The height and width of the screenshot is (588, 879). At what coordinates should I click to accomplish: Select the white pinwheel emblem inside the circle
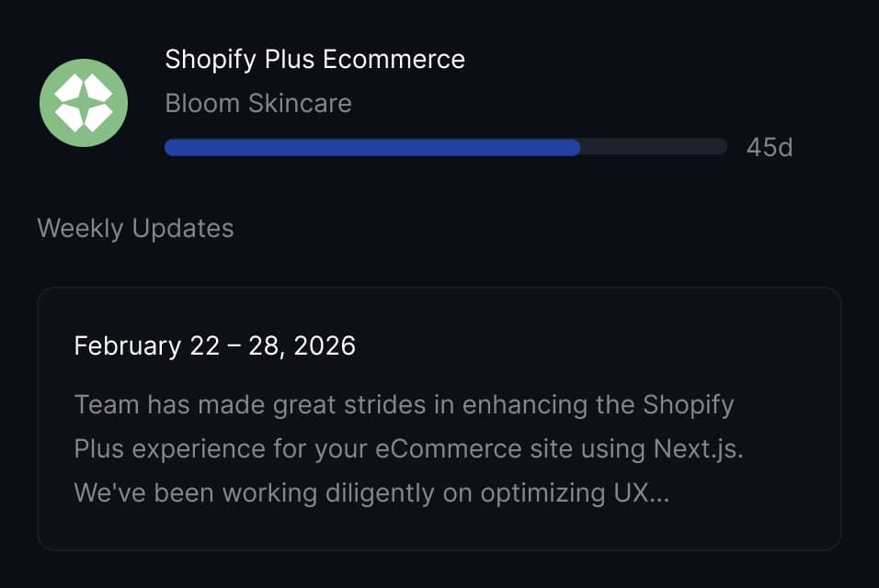tap(82, 103)
